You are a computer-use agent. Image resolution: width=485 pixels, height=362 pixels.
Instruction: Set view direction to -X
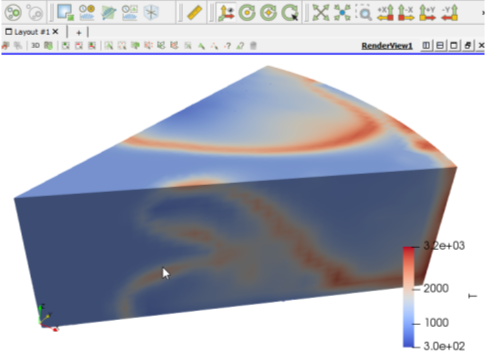[x=406, y=13]
